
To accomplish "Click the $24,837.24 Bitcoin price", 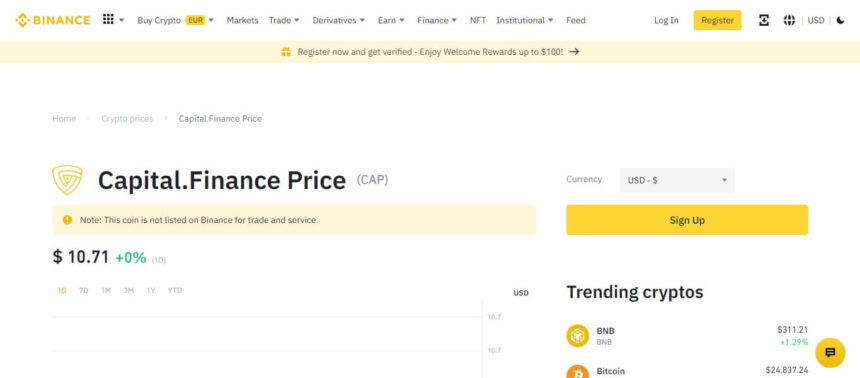I will point(787,370).
